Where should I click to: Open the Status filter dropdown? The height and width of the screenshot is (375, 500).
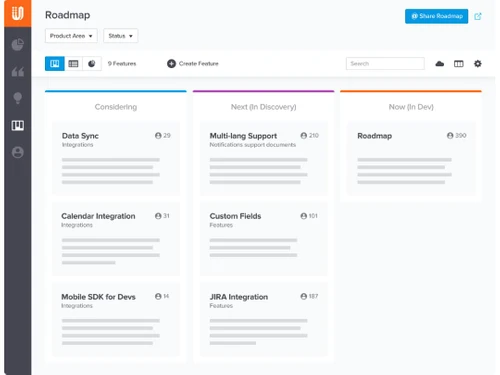click(x=120, y=36)
